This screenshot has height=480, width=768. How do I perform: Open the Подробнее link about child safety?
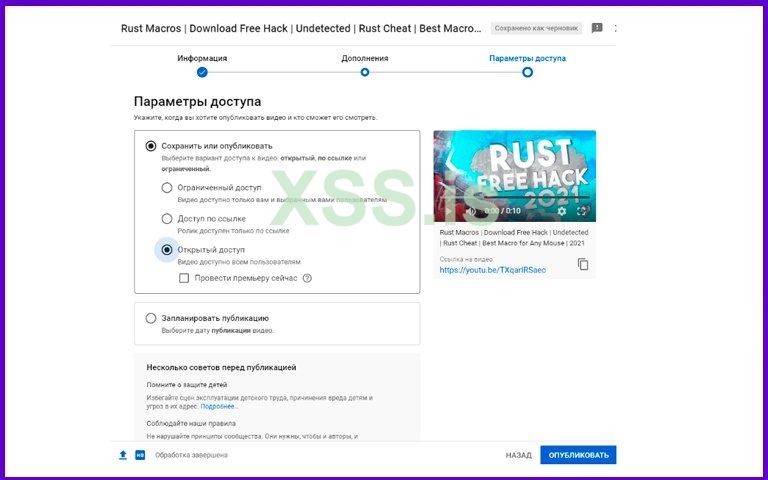pyautogui.click(x=219, y=407)
